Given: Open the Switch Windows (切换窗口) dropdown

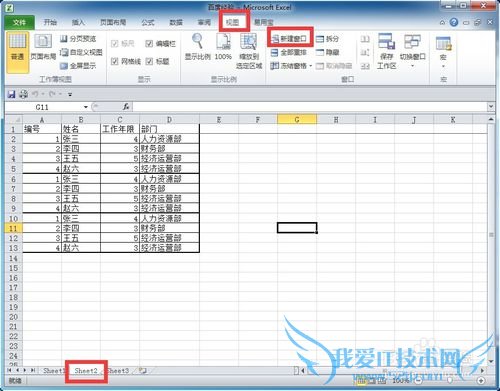Looking at the screenshot, I should [x=413, y=51].
